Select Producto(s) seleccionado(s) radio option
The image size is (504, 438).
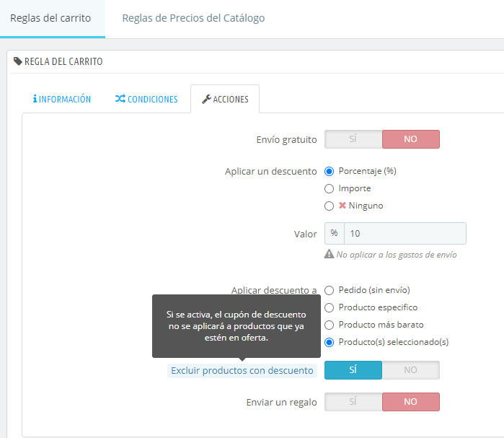(329, 342)
